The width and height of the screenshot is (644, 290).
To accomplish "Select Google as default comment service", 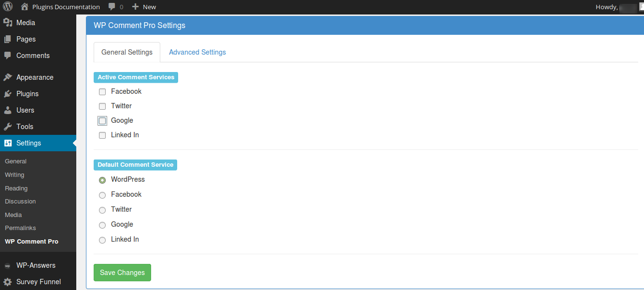I will click(x=102, y=224).
